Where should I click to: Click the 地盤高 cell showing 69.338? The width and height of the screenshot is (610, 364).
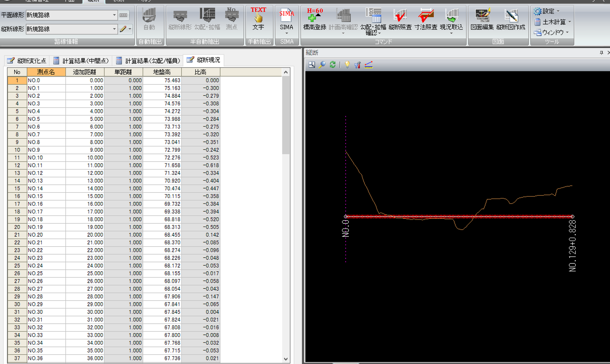pyautogui.click(x=162, y=212)
